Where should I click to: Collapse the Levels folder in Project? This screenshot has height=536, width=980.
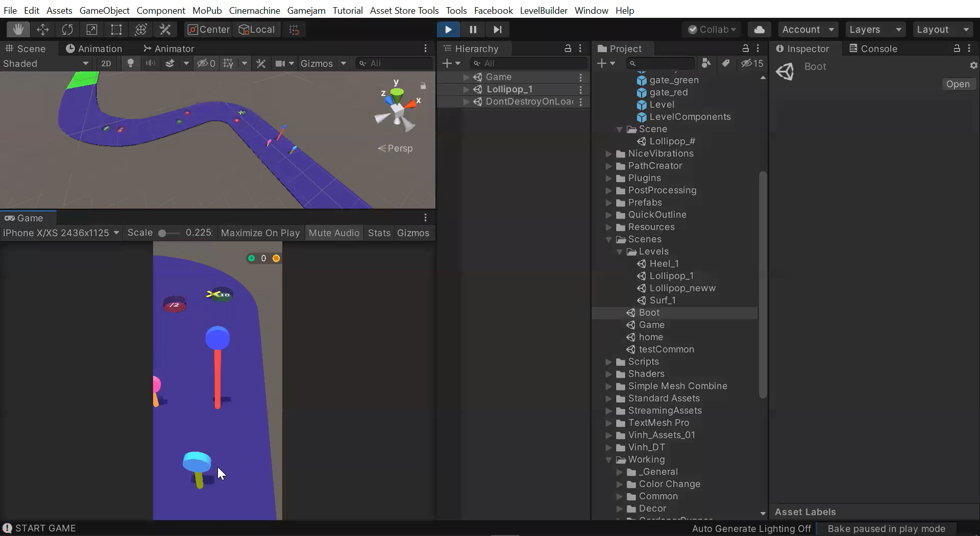click(x=620, y=251)
